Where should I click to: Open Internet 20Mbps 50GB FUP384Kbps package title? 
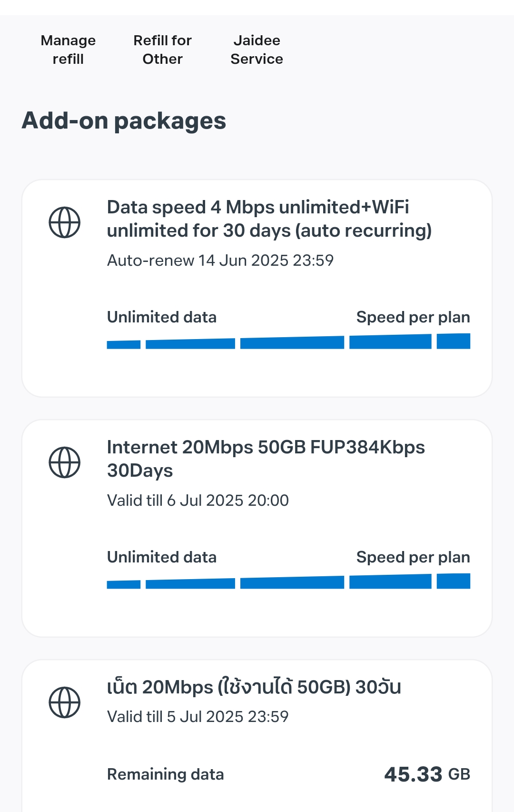[266, 459]
